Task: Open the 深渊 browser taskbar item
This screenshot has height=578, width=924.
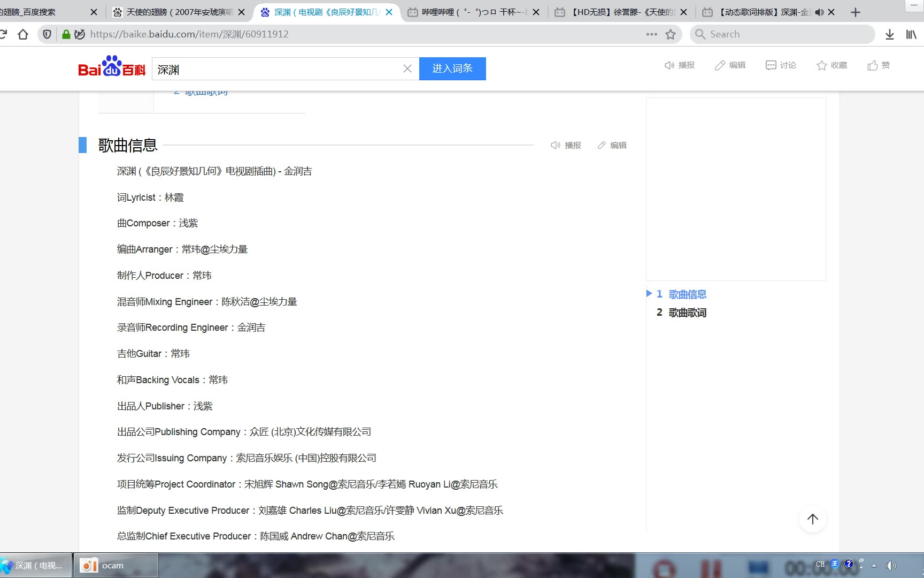Action: coord(36,566)
